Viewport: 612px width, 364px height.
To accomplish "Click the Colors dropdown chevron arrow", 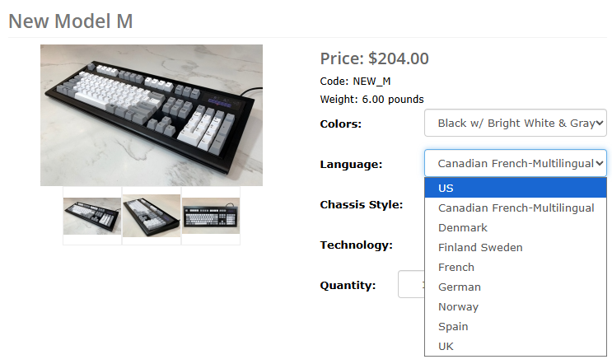I will [x=600, y=123].
